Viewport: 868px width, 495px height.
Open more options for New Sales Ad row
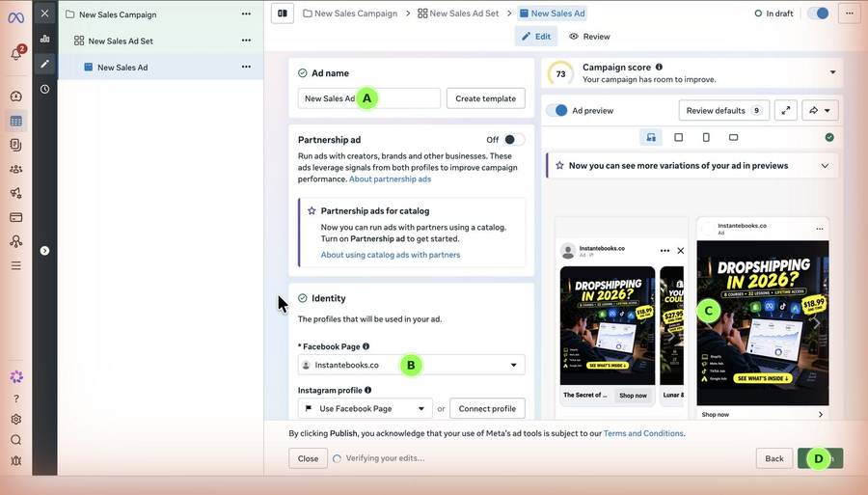(x=246, y=67)
